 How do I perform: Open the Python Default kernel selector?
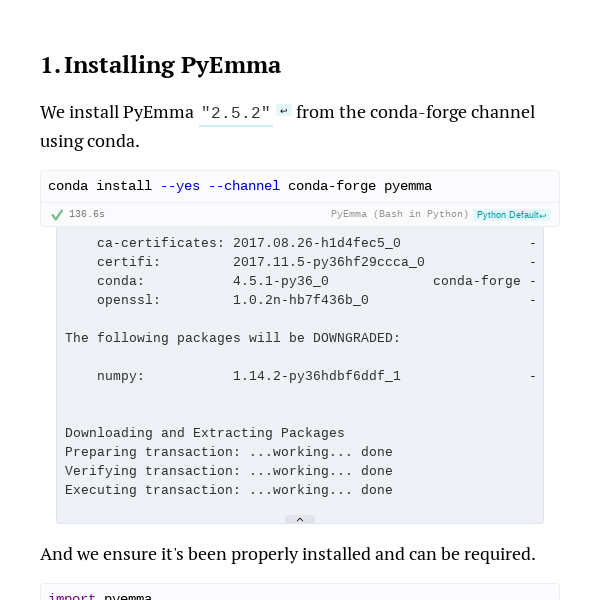pos(511,214)
